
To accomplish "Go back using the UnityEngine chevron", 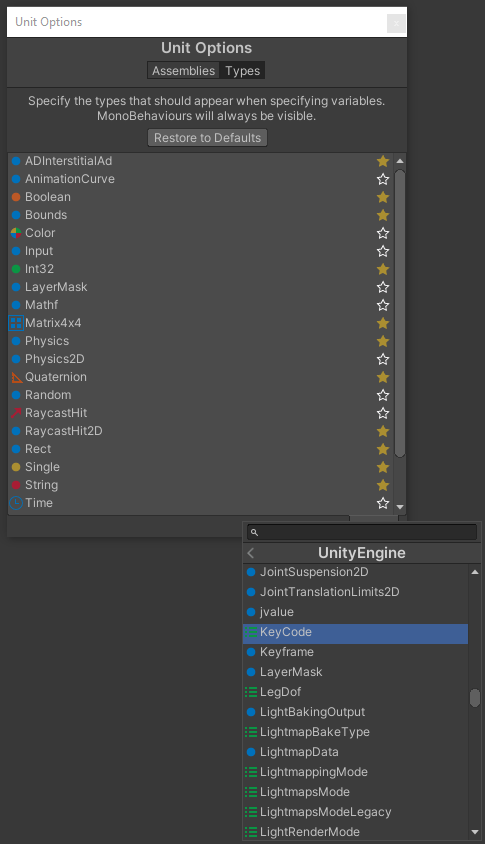I will [251, 553].
